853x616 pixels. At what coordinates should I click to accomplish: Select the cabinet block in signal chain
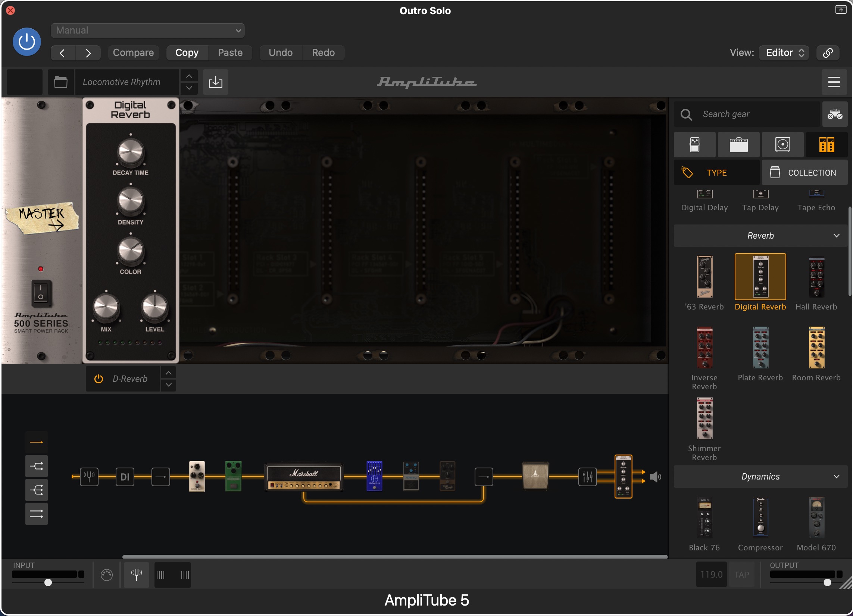(x=535, y=476)
